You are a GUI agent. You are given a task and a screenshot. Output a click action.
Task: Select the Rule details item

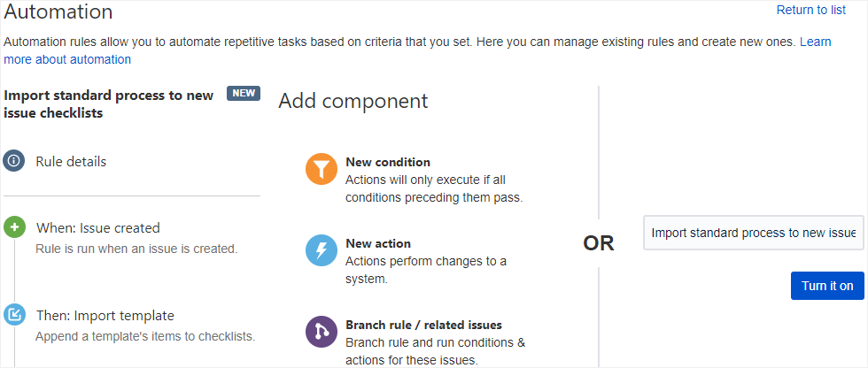(71, 161)
